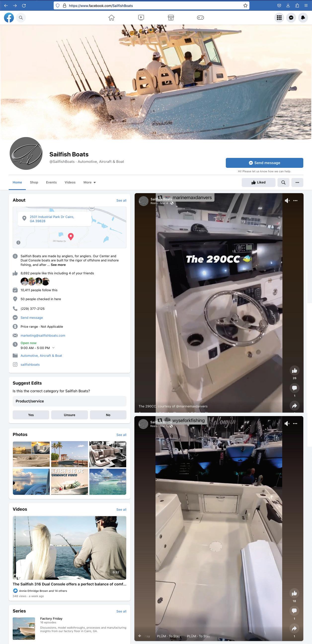Viewport: 312px width, 644px height.
Task: Reload the page with refresh icon
Action: click(x=24, y=5)
